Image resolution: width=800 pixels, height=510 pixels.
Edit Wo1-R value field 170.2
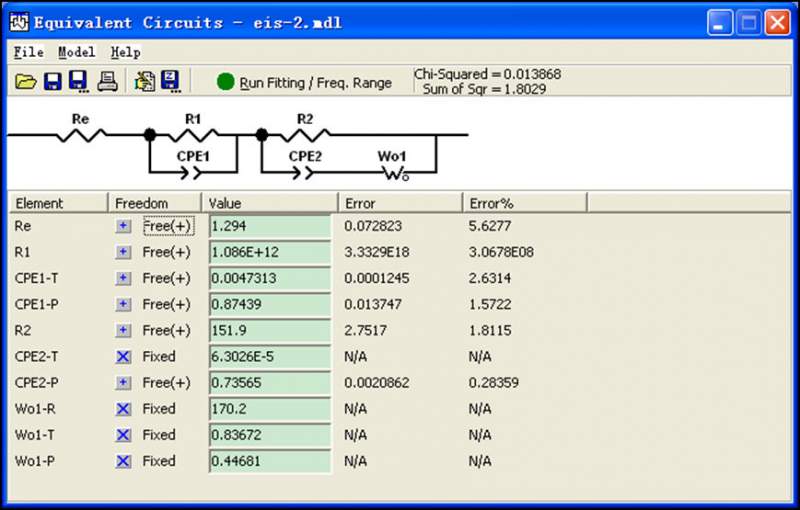tap(270, 409)
